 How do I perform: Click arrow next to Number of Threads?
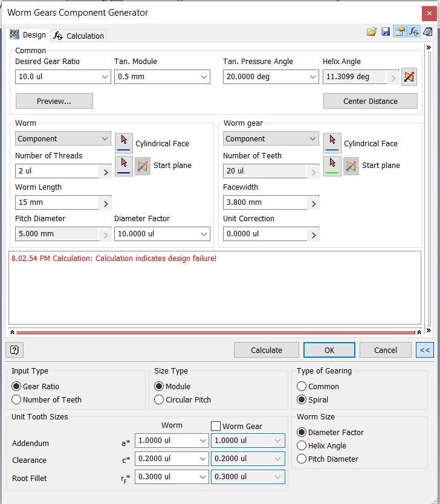105,172
